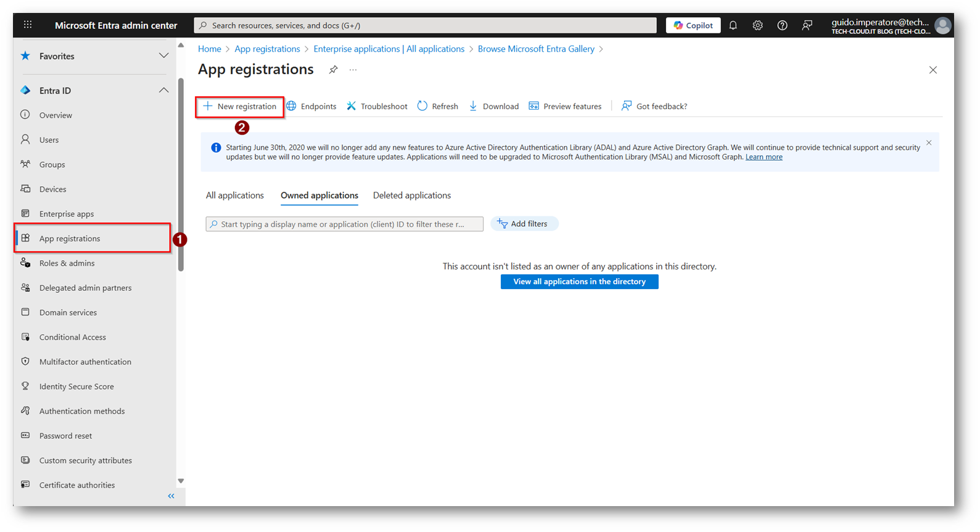Open the help question mark icon
This screenshot has height=532, width=980.
point(782,25)
